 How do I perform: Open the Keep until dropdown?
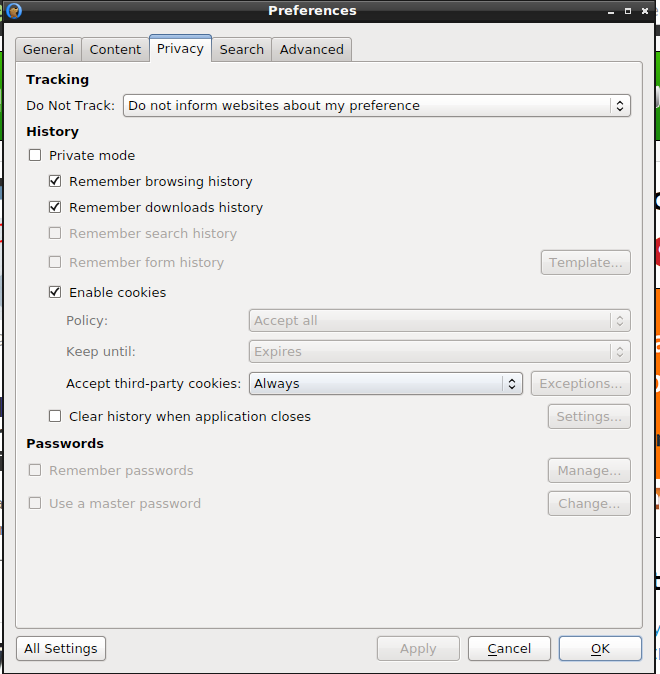439,352
